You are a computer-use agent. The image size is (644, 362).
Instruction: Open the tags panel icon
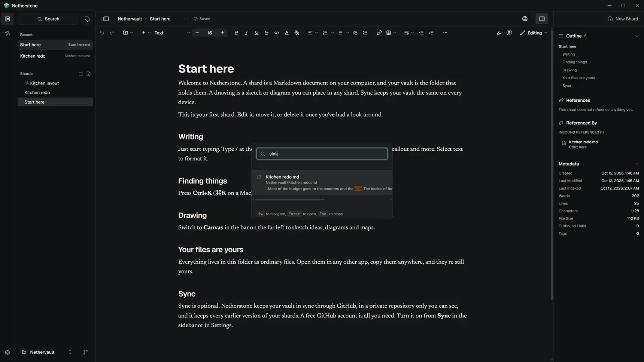coord(87,19)
